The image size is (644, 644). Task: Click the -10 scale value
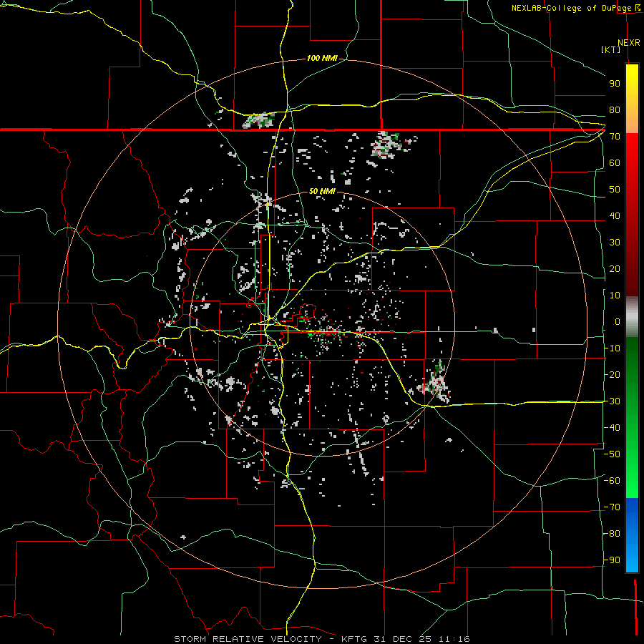(612, 348)
